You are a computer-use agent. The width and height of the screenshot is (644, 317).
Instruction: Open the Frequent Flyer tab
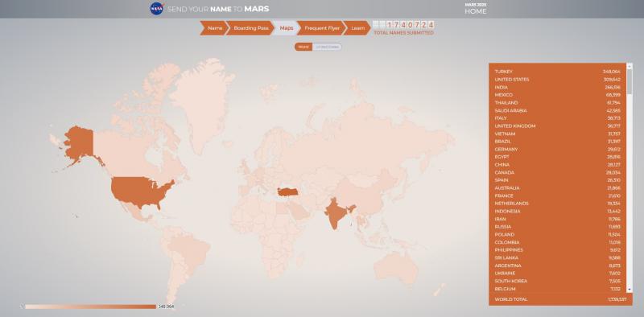click(320, 28)
